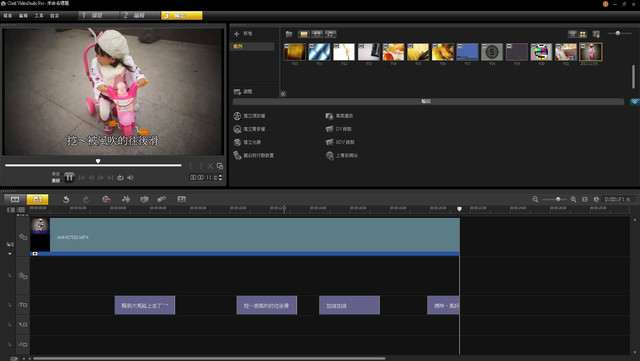This screenshot has height=361, width=640.
Task: Zoom in the timeline
Action: (573, 199)
